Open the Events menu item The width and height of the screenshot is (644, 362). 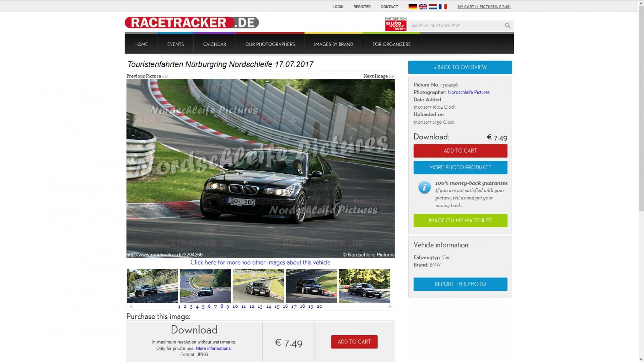175,44
